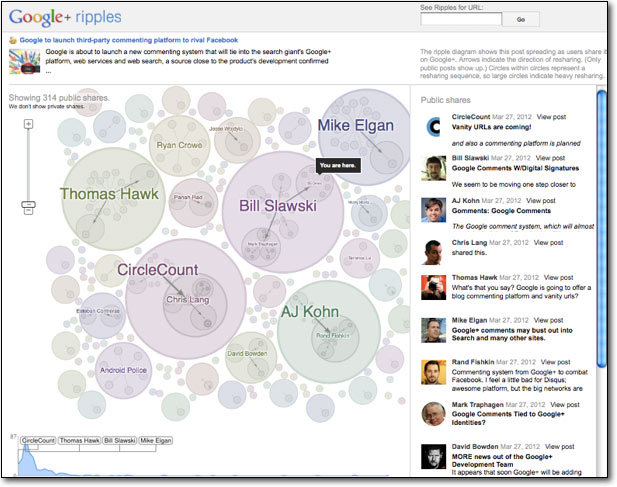Select the David Bowden ripple circle label
Image resolution: width=617 pixels, height=487 pixels.
click(x=247, y=354)
